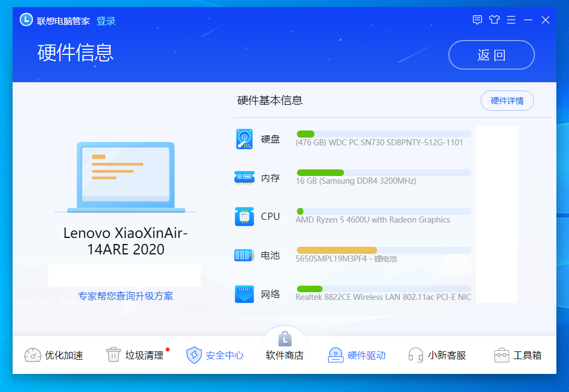Click the 5650SMPL19M3PF4 battery text
This screenshot has height=392, width=569.
point(346,259)
